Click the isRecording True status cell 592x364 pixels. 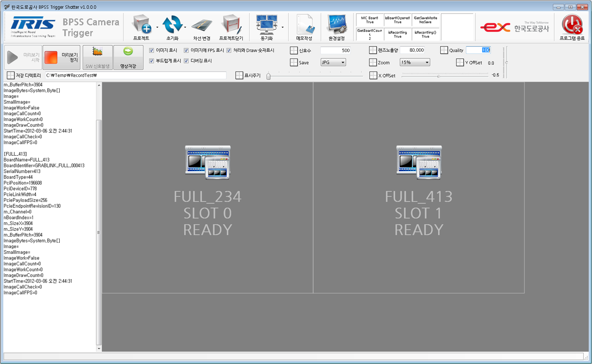pyautogui.click(x=398, y=34)
